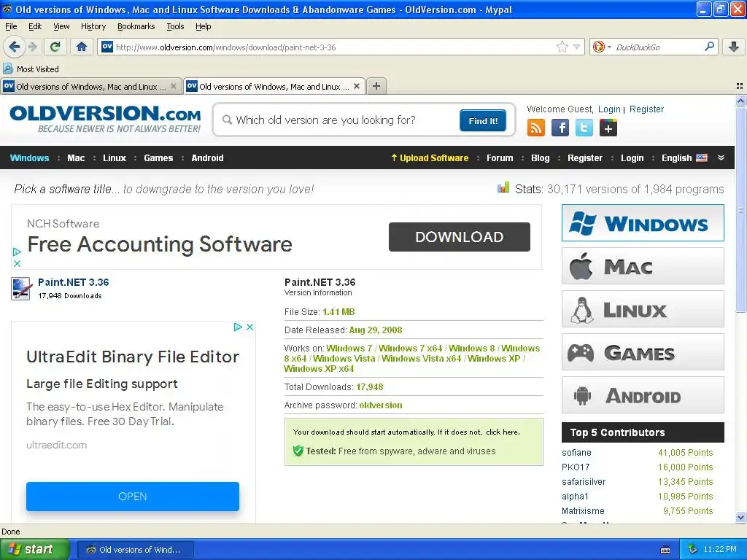Open the Blog link in nav bar

(x=541, y=157)
